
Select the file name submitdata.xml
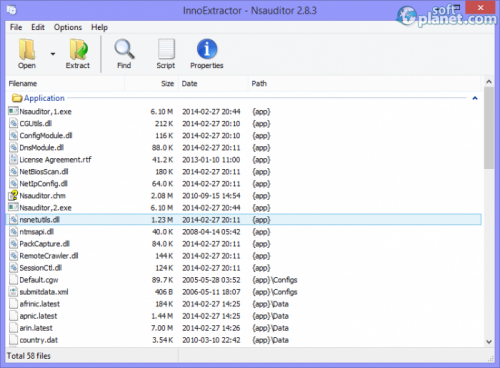(44, 292)
